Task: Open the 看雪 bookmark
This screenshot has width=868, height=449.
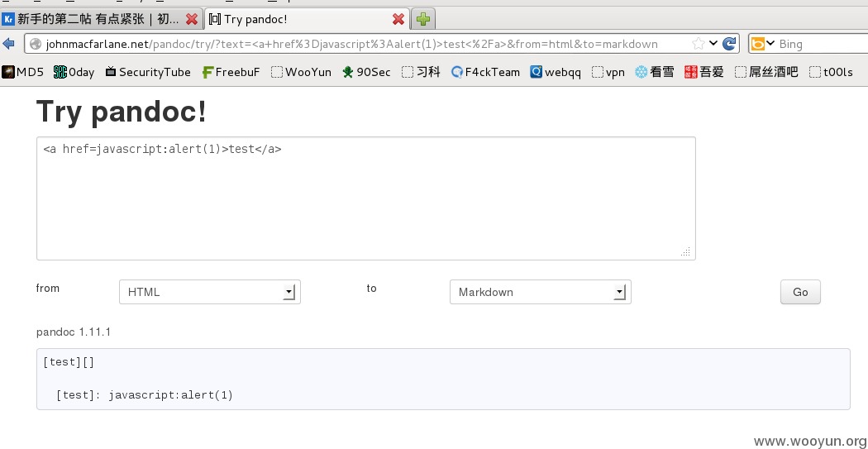Action: click(655, 72)
